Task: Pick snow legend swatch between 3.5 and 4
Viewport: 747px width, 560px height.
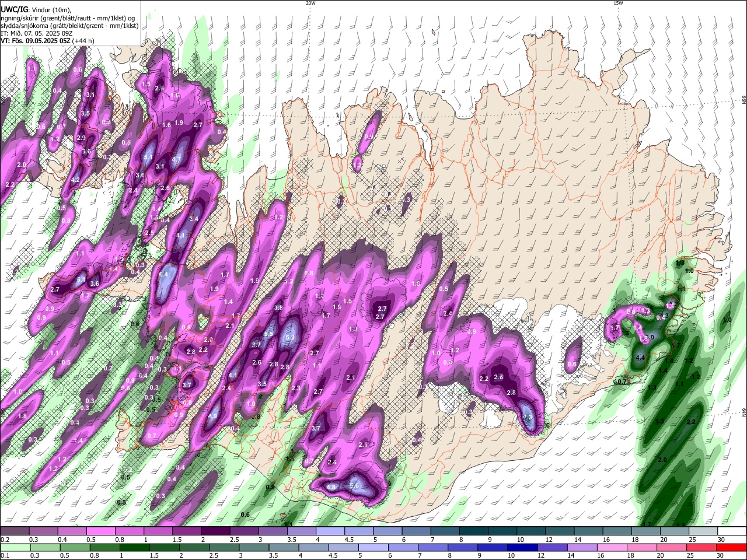Action: [301, 531]
